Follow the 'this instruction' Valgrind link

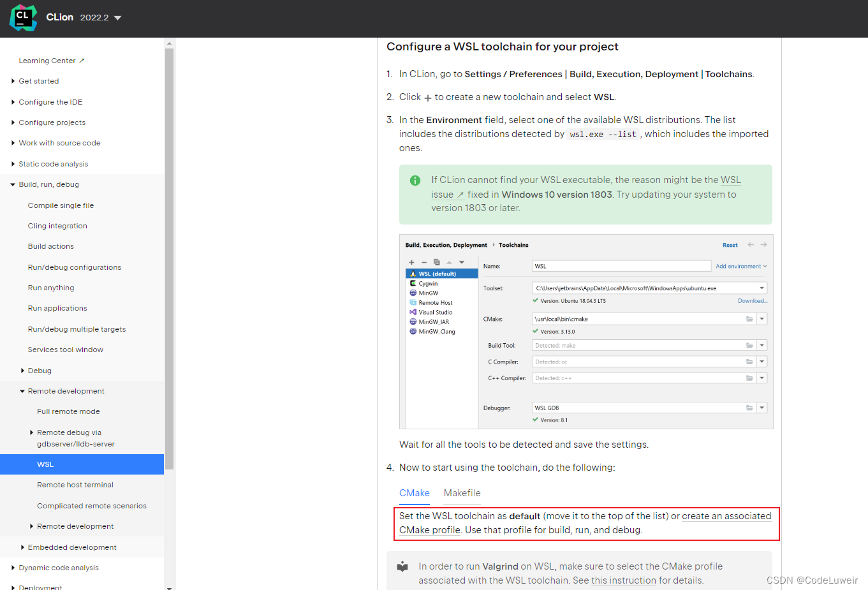click(x=624, y=580)
